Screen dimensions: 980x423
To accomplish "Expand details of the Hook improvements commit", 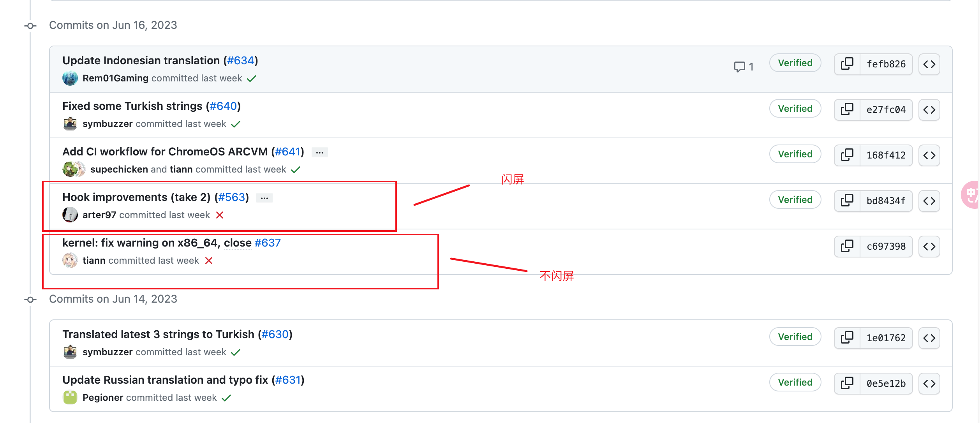I will tap(264, 197).
